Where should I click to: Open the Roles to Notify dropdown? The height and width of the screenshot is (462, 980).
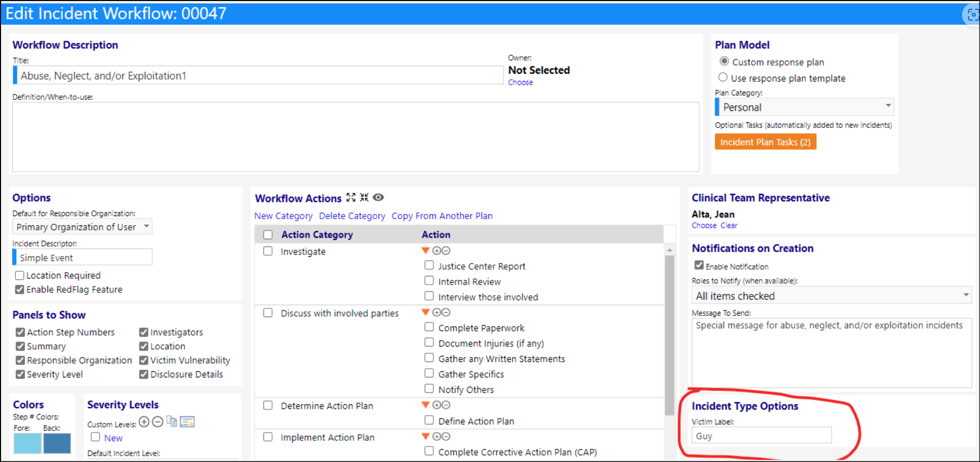832,296
